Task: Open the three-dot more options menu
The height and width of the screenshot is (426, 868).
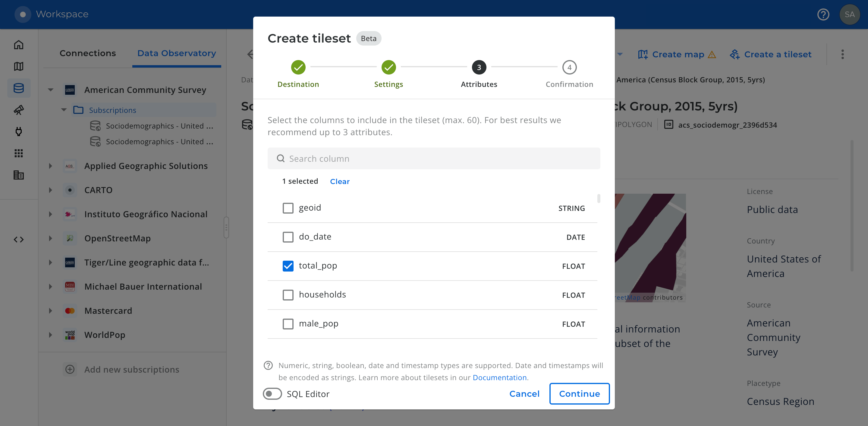Action: pyautogui.click(x=842, y=54)
